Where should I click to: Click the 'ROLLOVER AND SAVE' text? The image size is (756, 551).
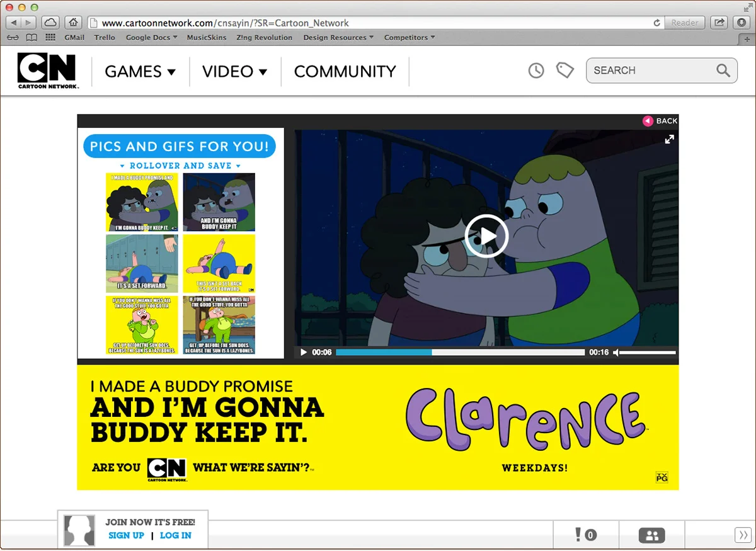click(181, 166)
